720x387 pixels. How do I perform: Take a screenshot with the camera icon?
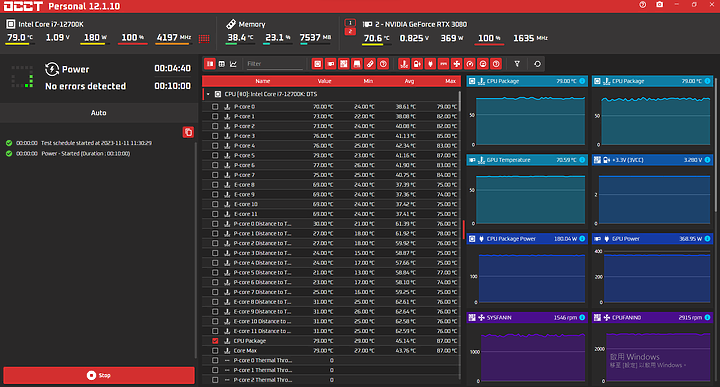(659, 5)
